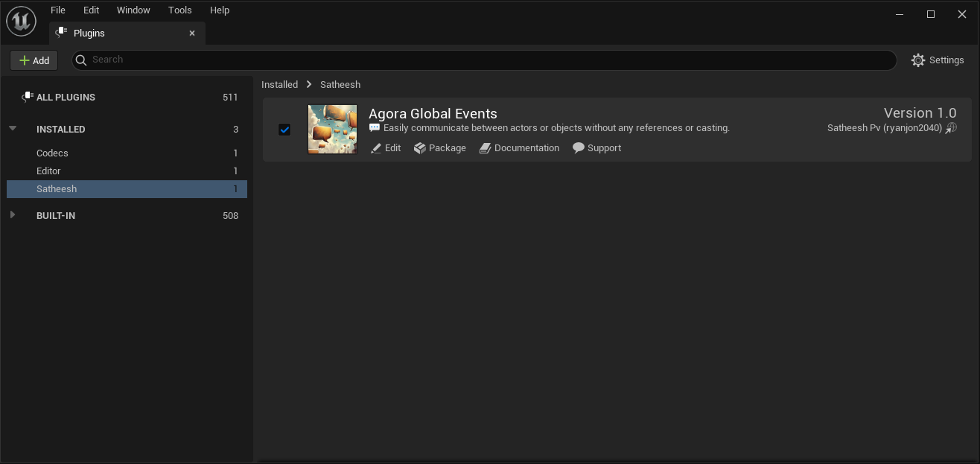Close the Plugins tab
Screen dimensions: 980x464
(192, 34)
